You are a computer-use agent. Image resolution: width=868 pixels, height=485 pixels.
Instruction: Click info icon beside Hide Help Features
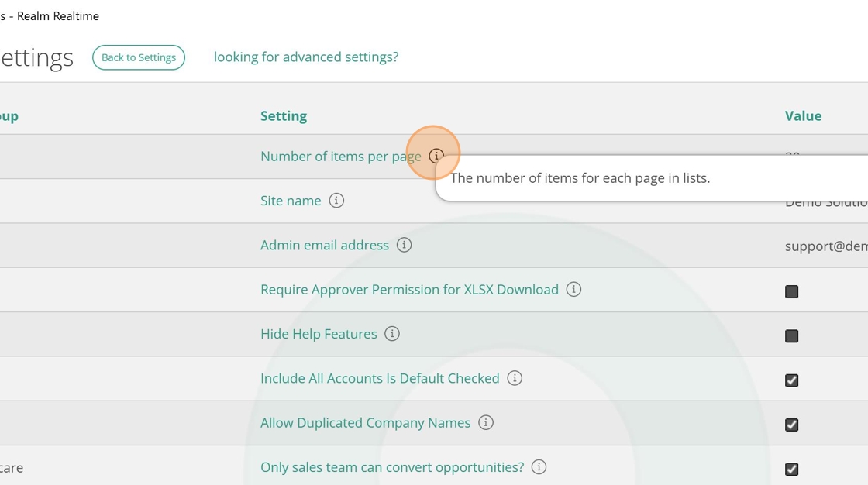point(392,334)
